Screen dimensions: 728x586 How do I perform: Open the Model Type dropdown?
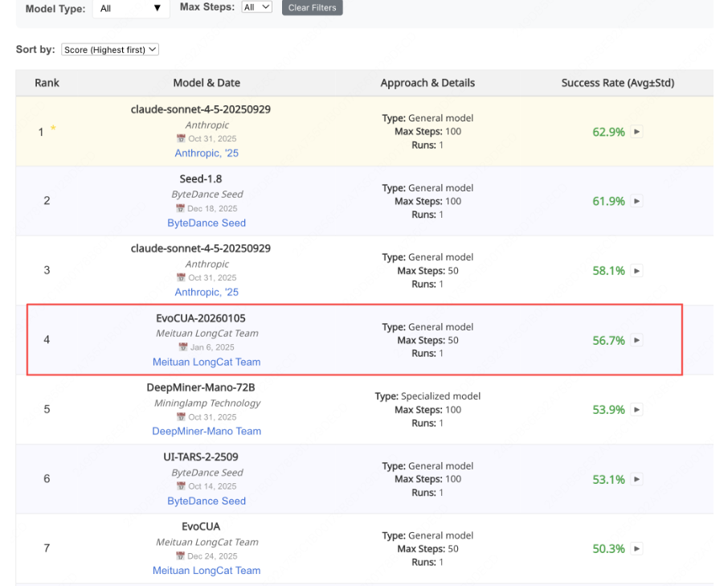(x=131, y=8)
